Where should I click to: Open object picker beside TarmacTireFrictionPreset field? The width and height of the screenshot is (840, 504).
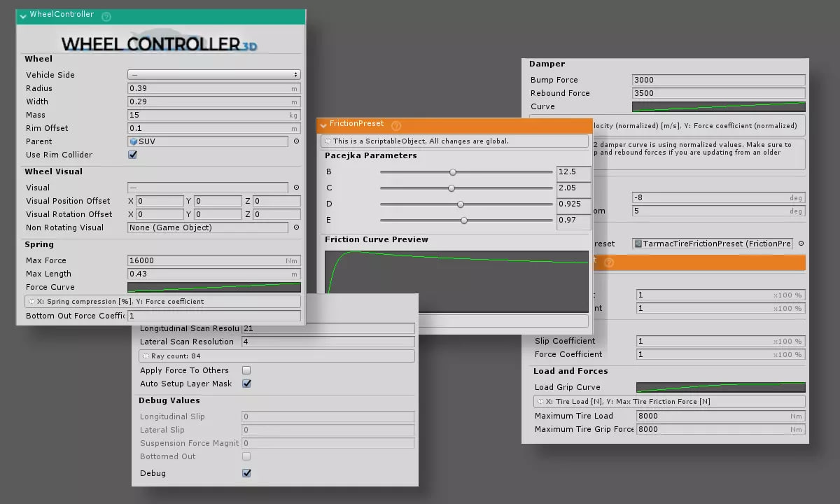click(801, 244)
